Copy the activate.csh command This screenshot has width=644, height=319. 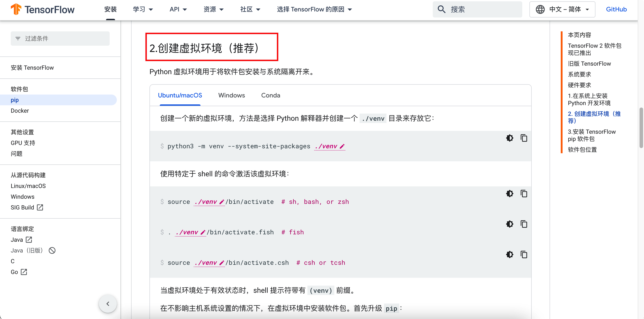coord(524,255)
